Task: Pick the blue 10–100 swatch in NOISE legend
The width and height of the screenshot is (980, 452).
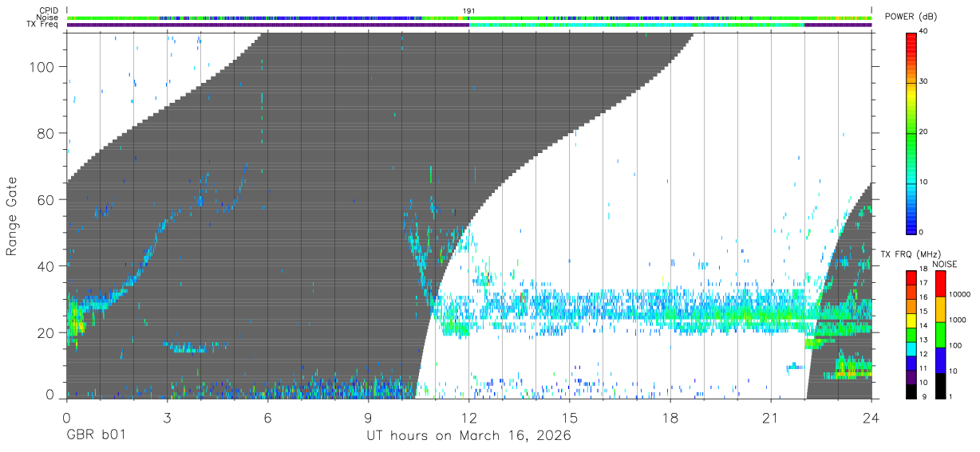Action: pos(940,360)
